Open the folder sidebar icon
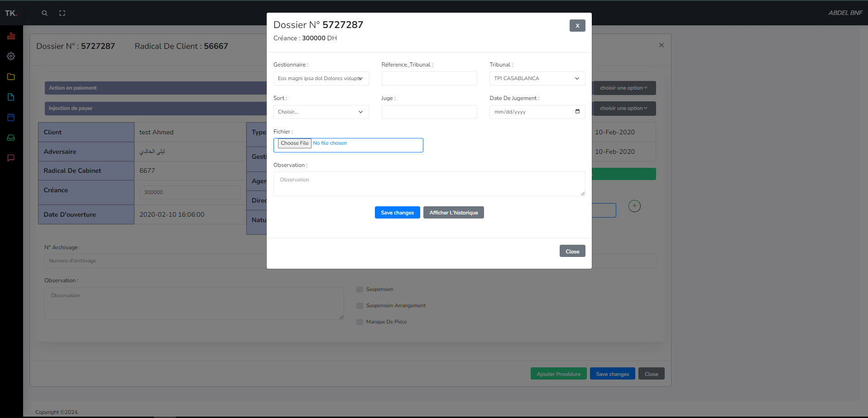Image resolution: width=868 pixels, height=418 pixels. click(11, 76)
